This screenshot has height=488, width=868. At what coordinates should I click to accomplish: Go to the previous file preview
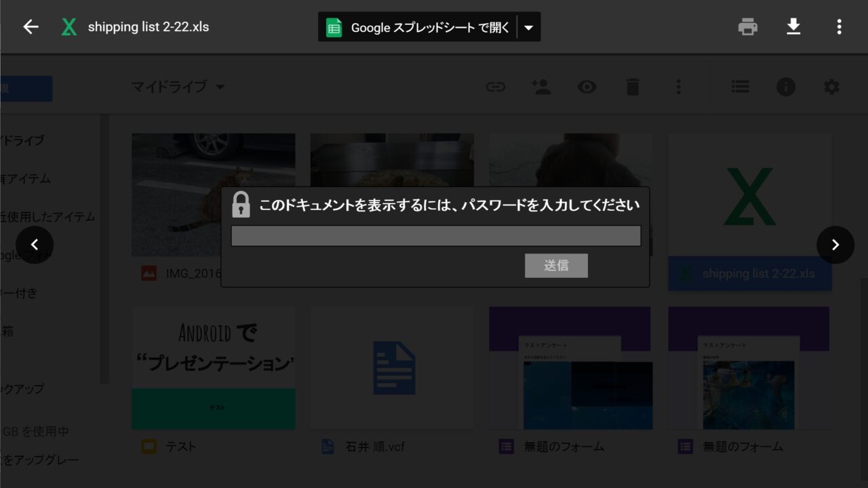point(35,245)
